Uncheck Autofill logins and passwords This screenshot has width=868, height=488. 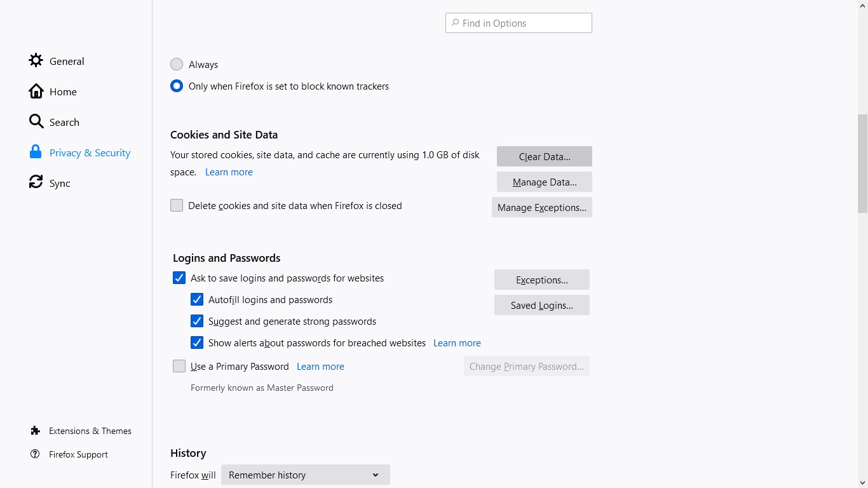click(x=197, y=300)
